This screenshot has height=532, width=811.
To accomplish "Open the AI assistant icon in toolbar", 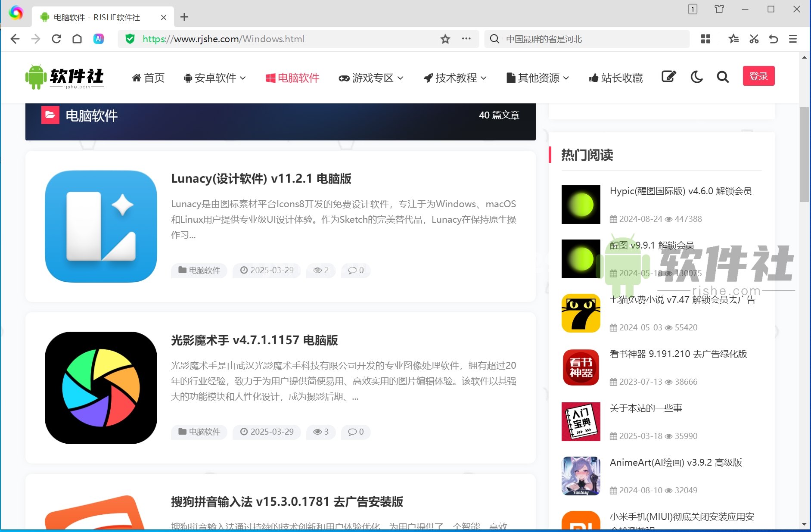I will click(x=99, y=39).
